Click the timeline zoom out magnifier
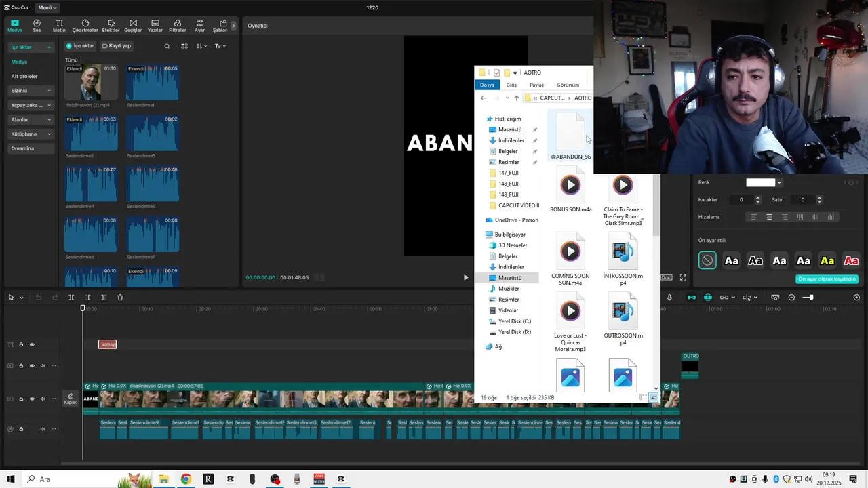 (791, 298)
